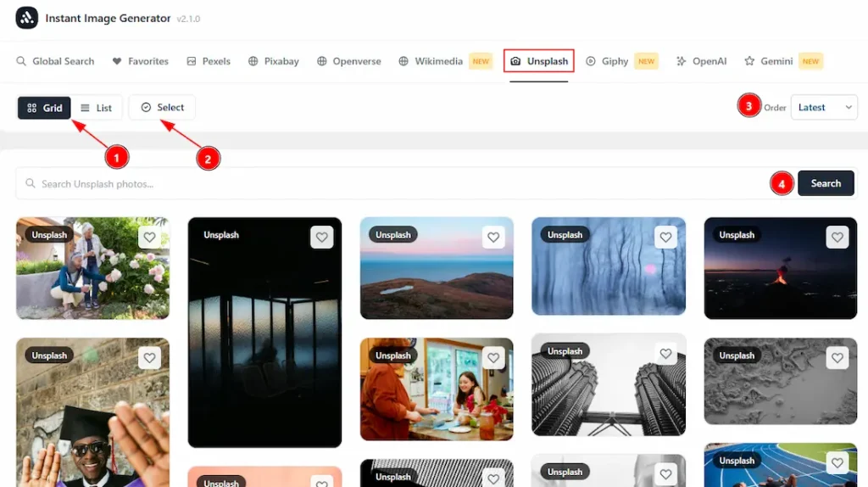Click the Instant Image Generator logo icon
Image resolution: width=868 pixels, height=487 pixels.
(26, 18)
